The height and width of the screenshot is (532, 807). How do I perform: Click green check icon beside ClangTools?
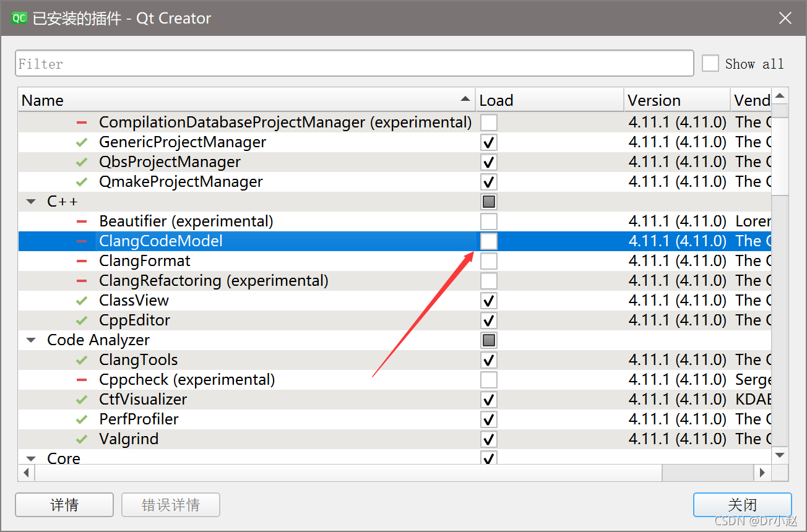pos(82,360)
